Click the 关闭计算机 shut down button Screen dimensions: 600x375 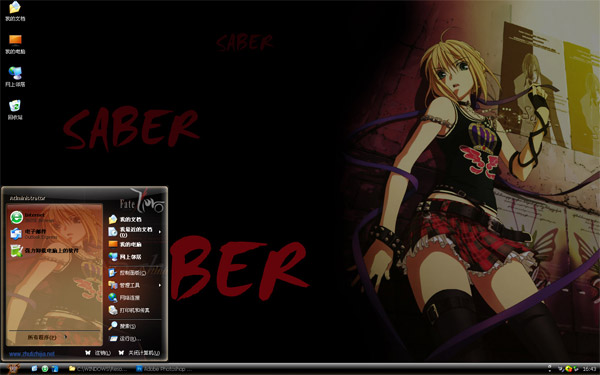[139, 353]
